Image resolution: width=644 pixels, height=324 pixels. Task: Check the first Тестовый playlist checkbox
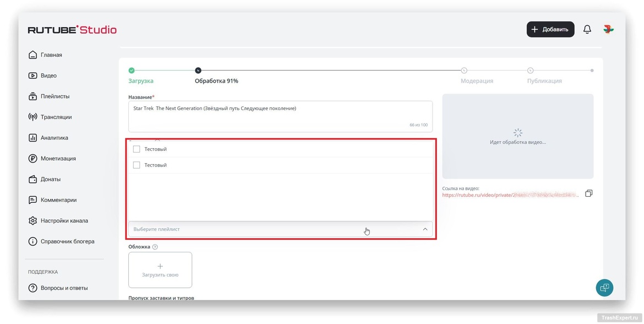point(137,149)
